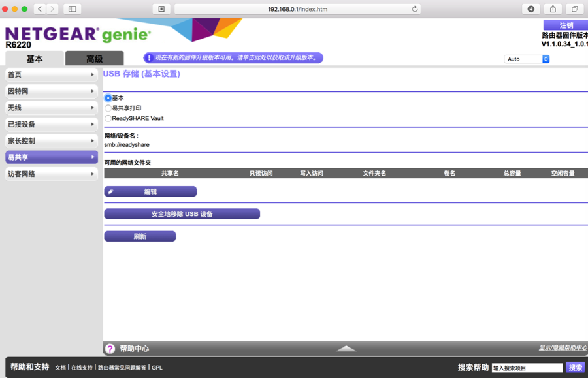
Task: Click the Safari address bar
Action: (x=297, y=9)
